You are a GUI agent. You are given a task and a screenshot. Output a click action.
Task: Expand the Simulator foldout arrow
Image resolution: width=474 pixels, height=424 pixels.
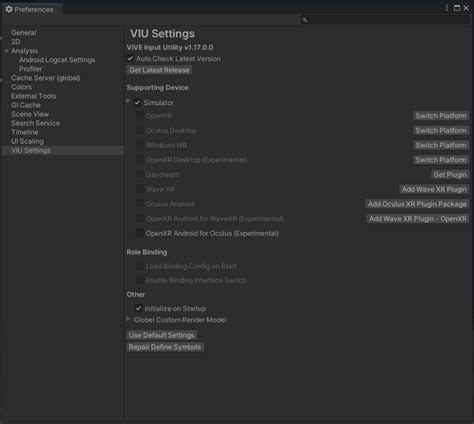[128, 101]
